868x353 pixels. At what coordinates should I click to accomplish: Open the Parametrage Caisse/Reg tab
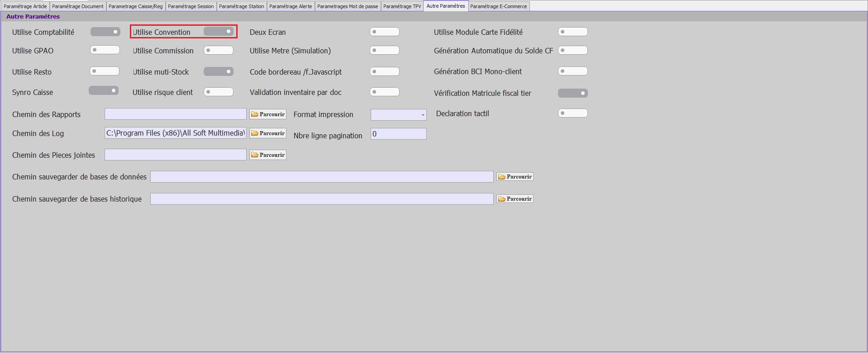[136, 6]
